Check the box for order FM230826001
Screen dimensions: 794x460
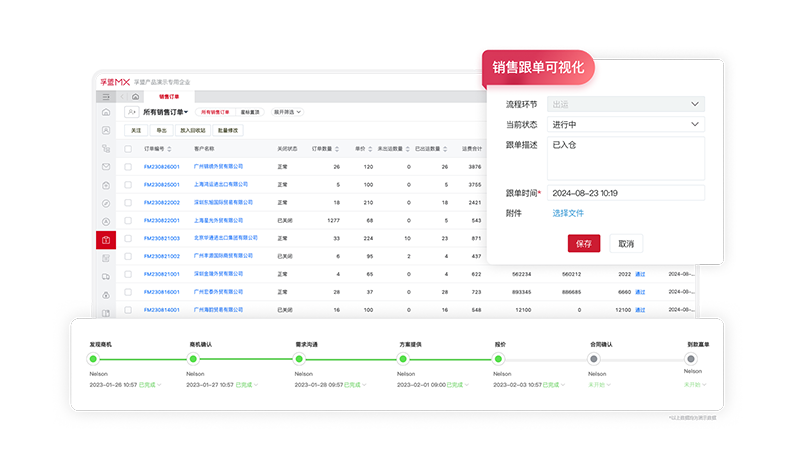point(128,166)
